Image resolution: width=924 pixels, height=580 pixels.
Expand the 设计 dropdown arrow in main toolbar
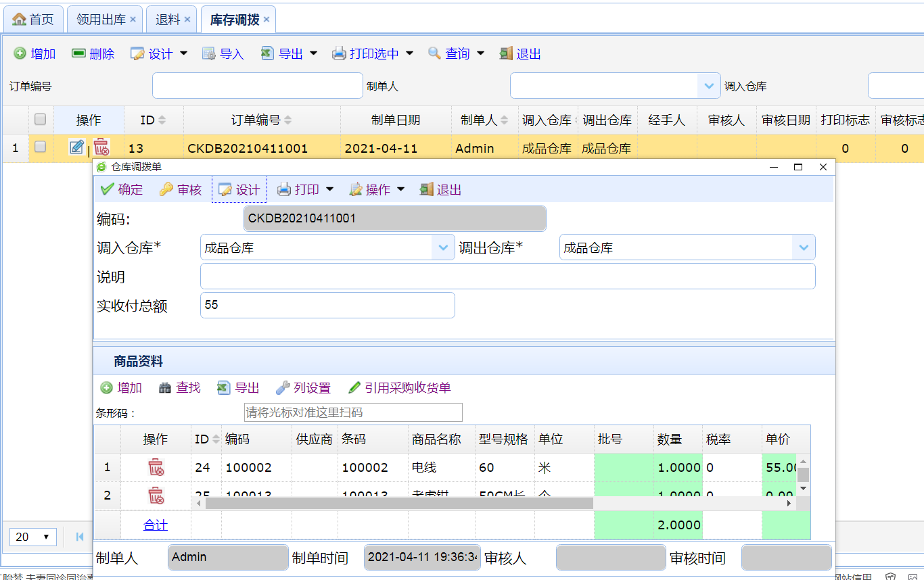pyautogui.click(x=183, y=53)
